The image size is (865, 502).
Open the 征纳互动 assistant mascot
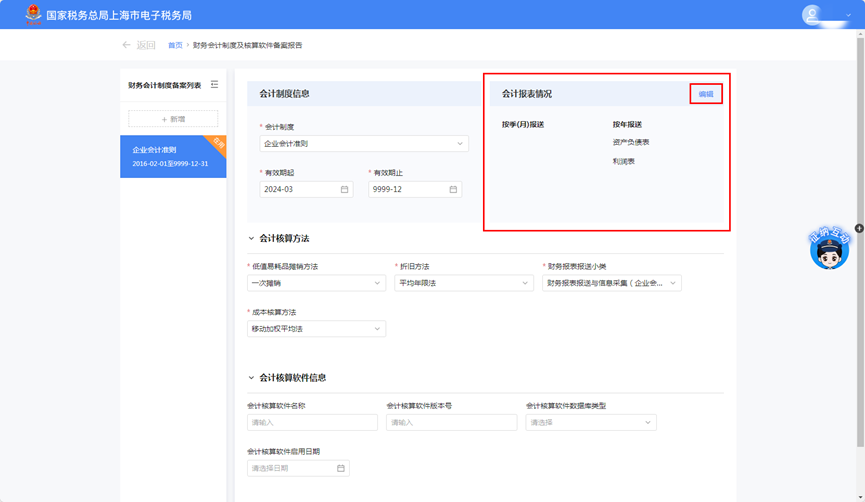829,248
